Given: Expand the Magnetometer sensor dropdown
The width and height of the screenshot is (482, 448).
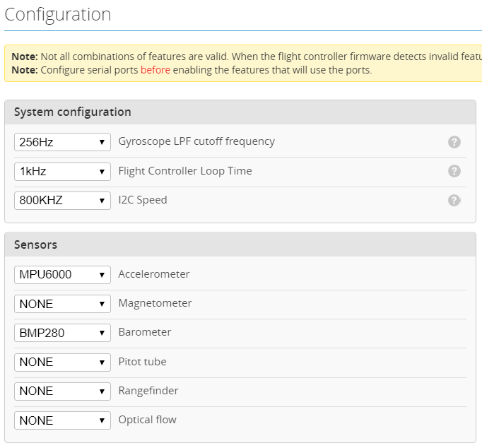Looking at the screenshot, I should coord(62,304).
